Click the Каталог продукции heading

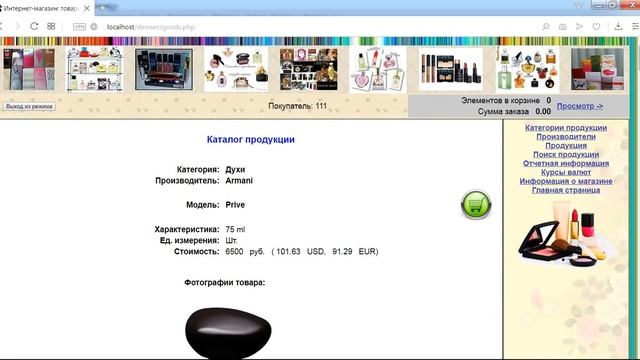point(251,140)
